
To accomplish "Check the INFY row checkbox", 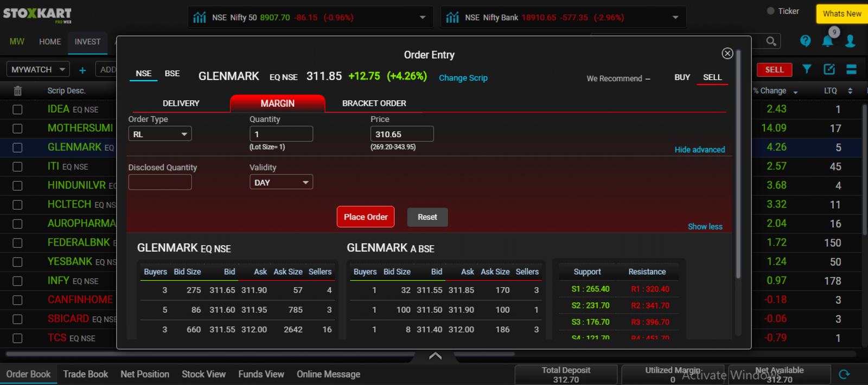I will coord(17,281).
